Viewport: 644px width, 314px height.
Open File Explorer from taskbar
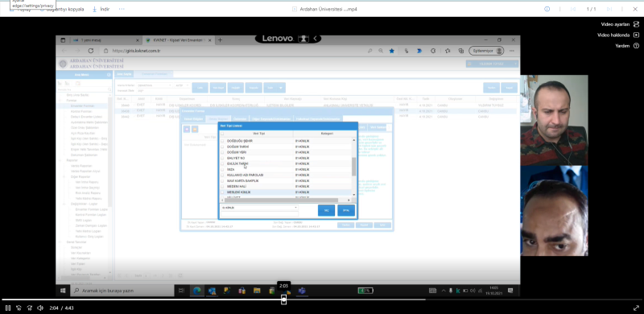point(257,291)
